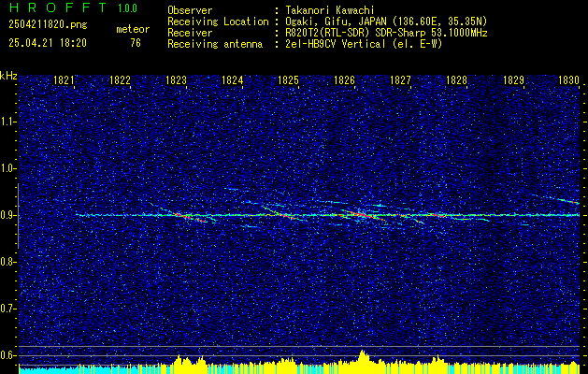The height and width of the screenshot is (374, 588).
Task: Click the red meteor echo near 1823
Action: pyautogui.click(x=181, y=215)
